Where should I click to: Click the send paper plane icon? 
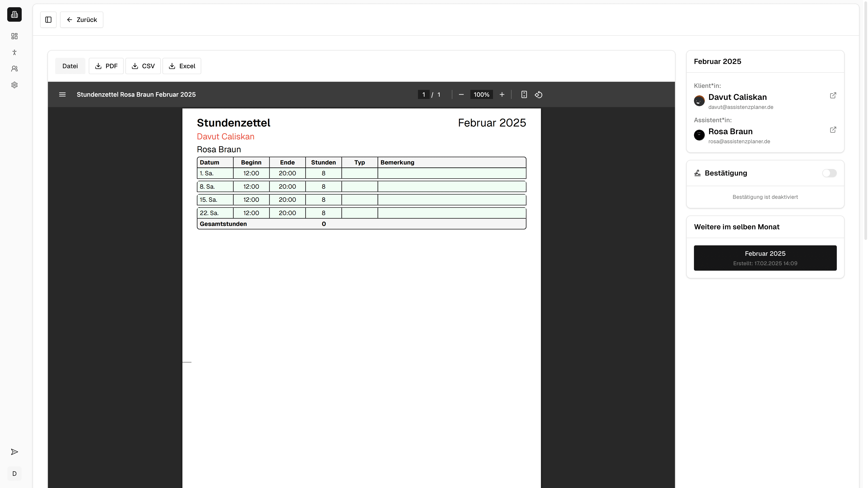point(14,452)
